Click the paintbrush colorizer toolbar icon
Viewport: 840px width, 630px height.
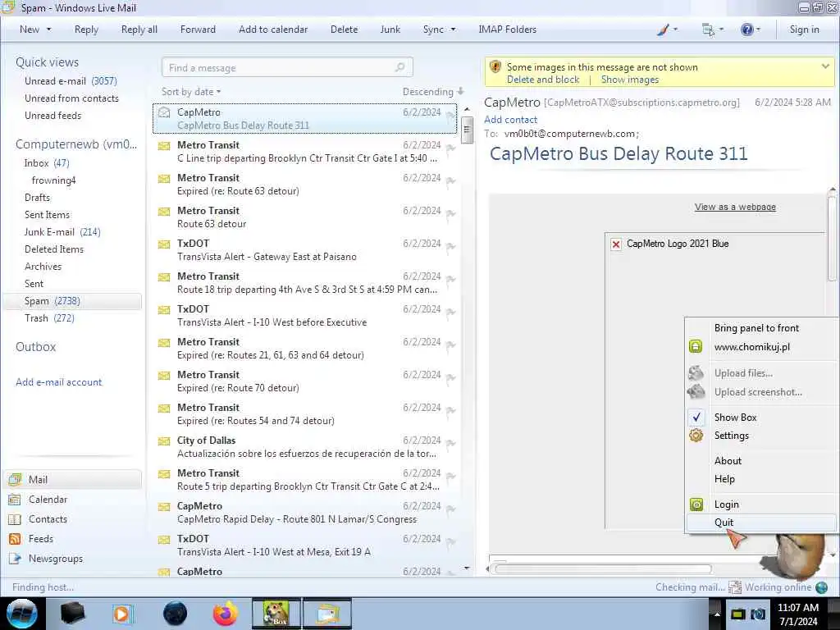(663, 30)
